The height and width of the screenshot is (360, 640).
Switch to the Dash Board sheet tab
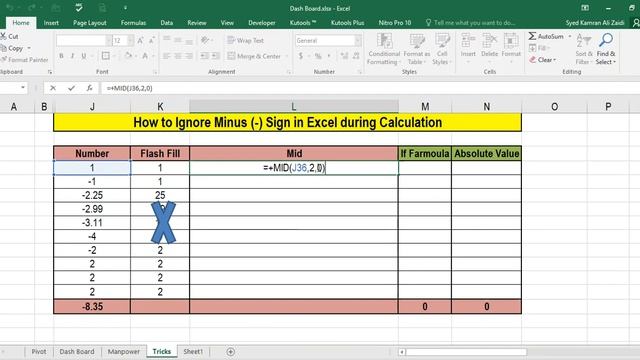(x=77, y=351)
